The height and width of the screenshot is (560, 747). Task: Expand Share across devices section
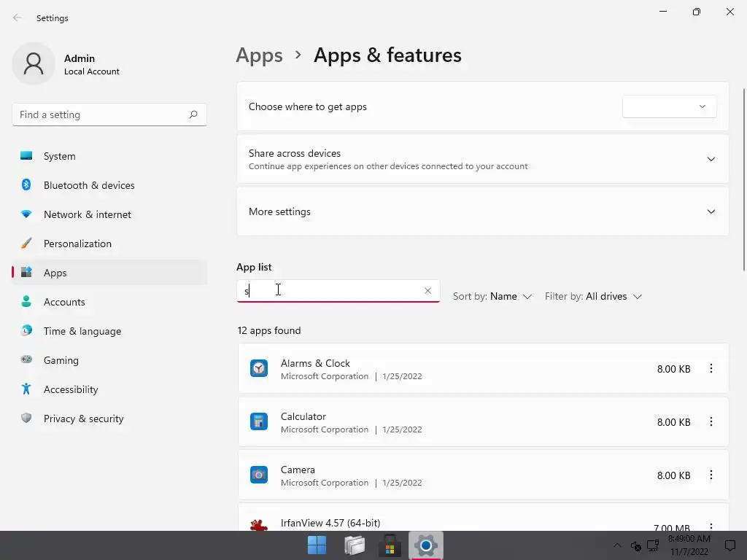click(x=711, y=159)
